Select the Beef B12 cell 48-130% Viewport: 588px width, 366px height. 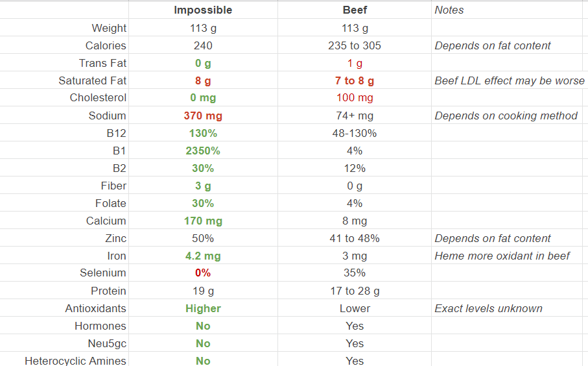coord(355,133)
